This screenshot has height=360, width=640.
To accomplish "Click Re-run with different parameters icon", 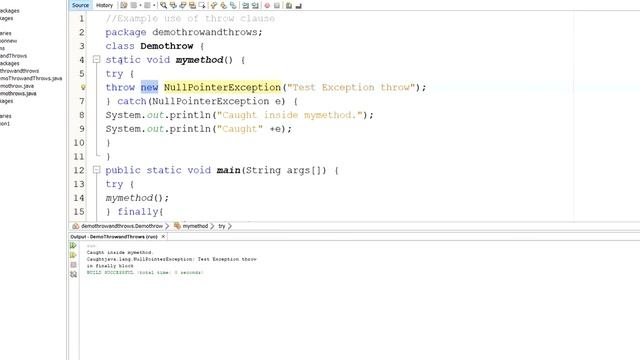I will pos(73,255).
